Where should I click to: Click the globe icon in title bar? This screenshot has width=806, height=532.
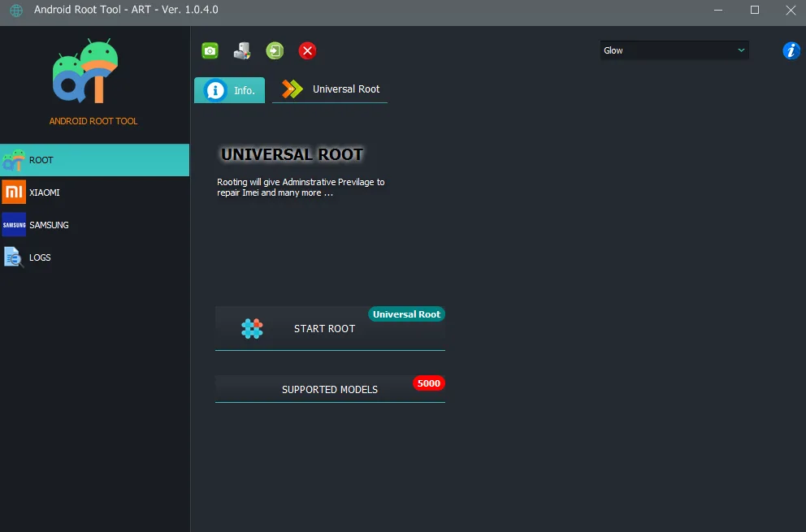(16, 11)
